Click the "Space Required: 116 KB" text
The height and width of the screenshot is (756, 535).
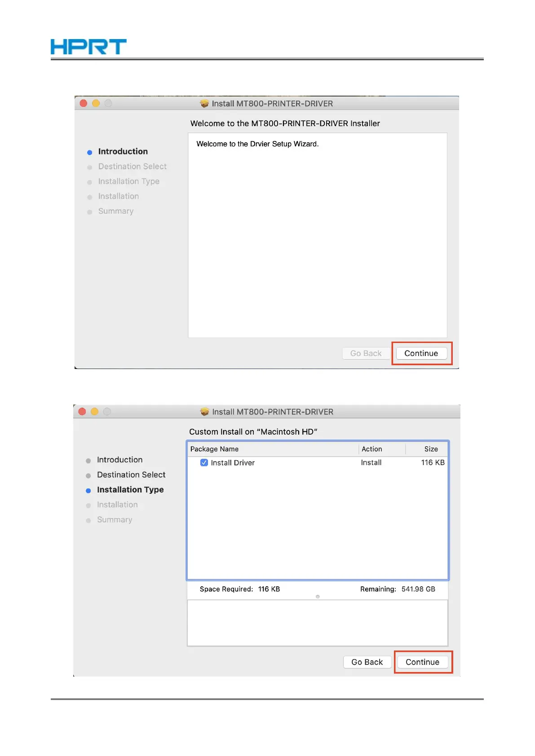click(240, 589)
